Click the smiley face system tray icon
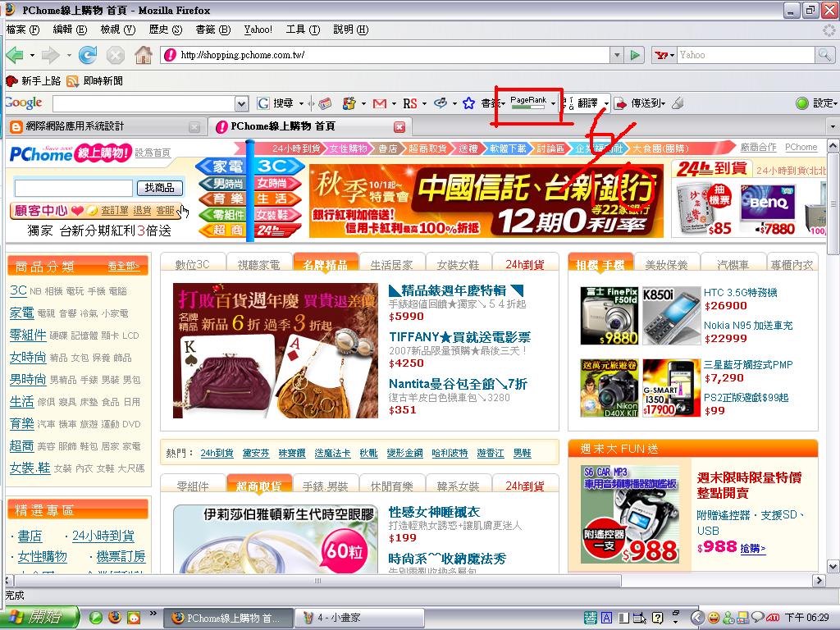This screenshot has width=840, height=630. point(714,618)
